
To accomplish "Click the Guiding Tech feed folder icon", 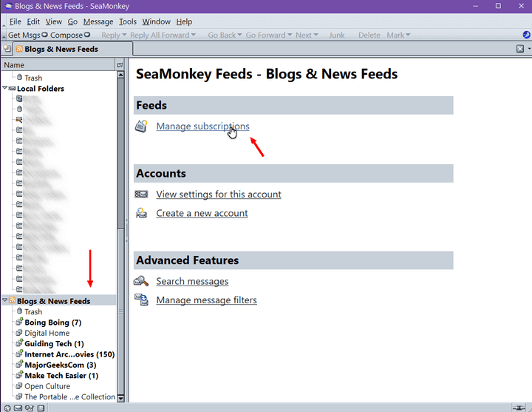I will pyautogui.click(x=19, y=343).
